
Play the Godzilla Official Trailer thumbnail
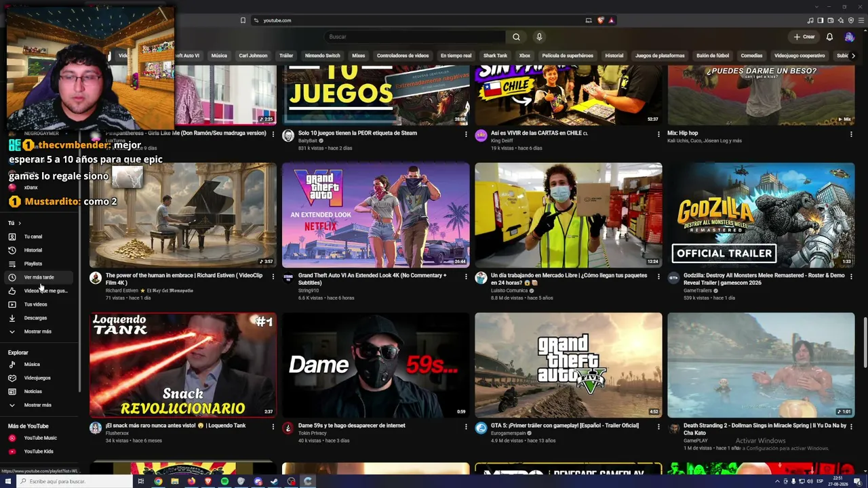[x=761, y=216]
